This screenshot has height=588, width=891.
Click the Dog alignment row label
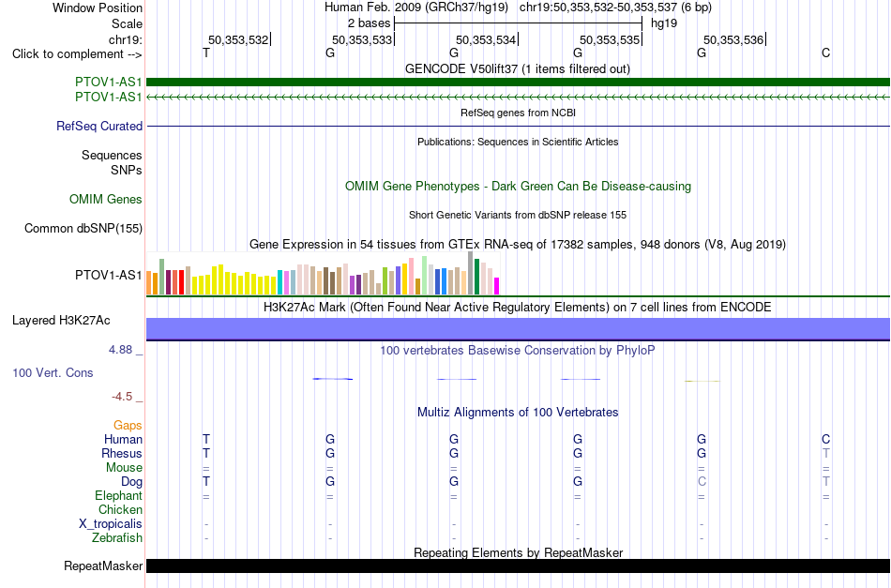tap(131, 482)
